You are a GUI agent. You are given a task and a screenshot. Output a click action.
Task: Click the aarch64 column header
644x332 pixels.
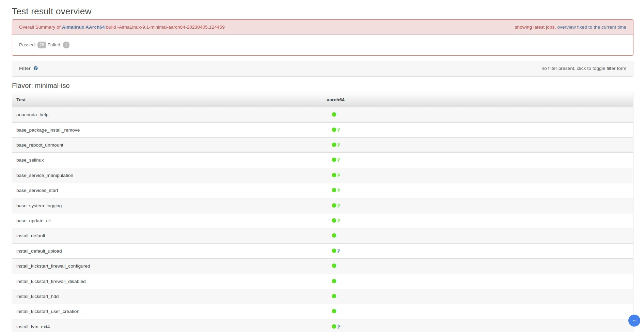(x=335, y=100)
